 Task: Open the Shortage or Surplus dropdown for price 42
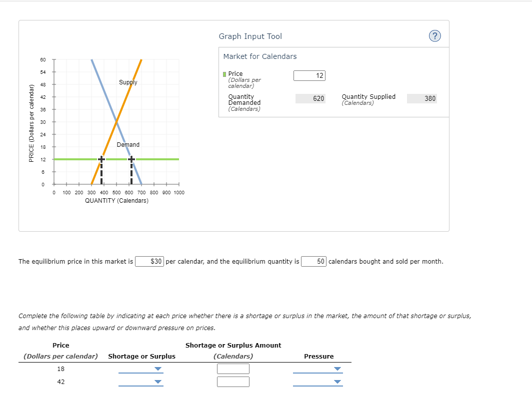(x=141, y=382)
